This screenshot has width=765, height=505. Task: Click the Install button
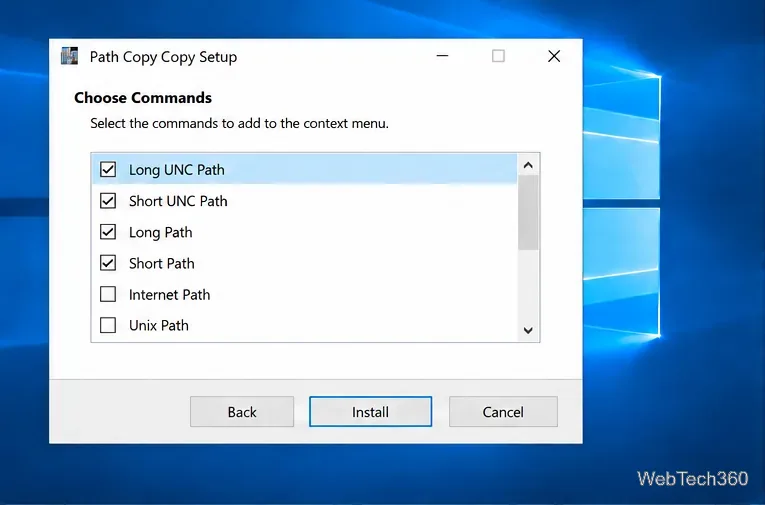(370, 412)
